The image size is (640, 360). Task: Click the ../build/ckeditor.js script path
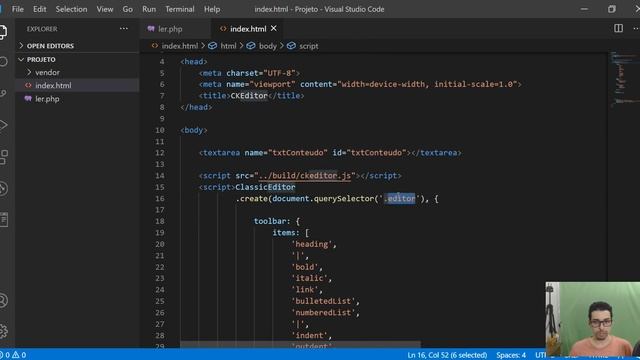[304, 176]
